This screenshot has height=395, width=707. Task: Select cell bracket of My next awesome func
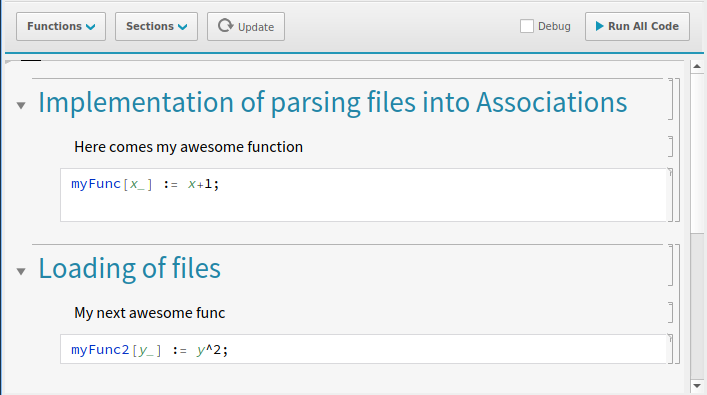pyautogui.click(x=670, y=312)
